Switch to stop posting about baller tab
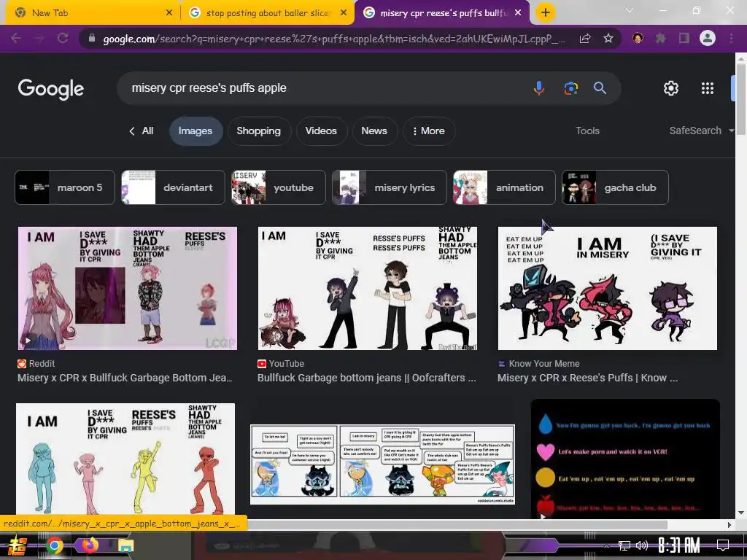The width and height of the screenshot is (747, 560). coord(267,13)
